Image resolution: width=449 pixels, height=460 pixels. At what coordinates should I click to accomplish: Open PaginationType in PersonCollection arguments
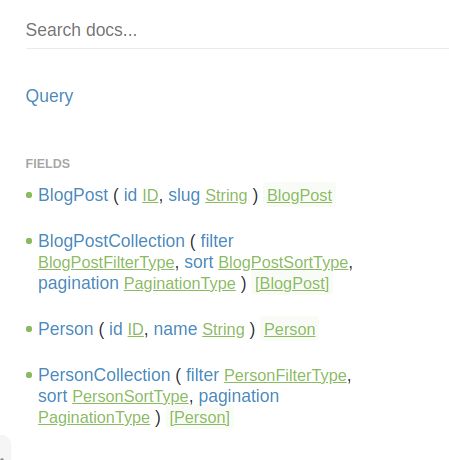pyautogui.click(x=94, y=417)
